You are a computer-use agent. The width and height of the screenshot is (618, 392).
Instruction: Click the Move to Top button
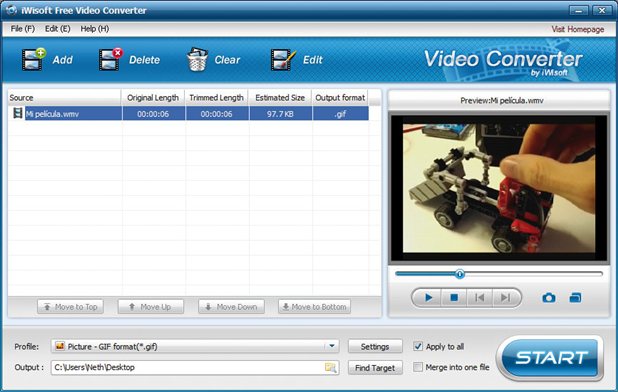[x=71, y=307]
